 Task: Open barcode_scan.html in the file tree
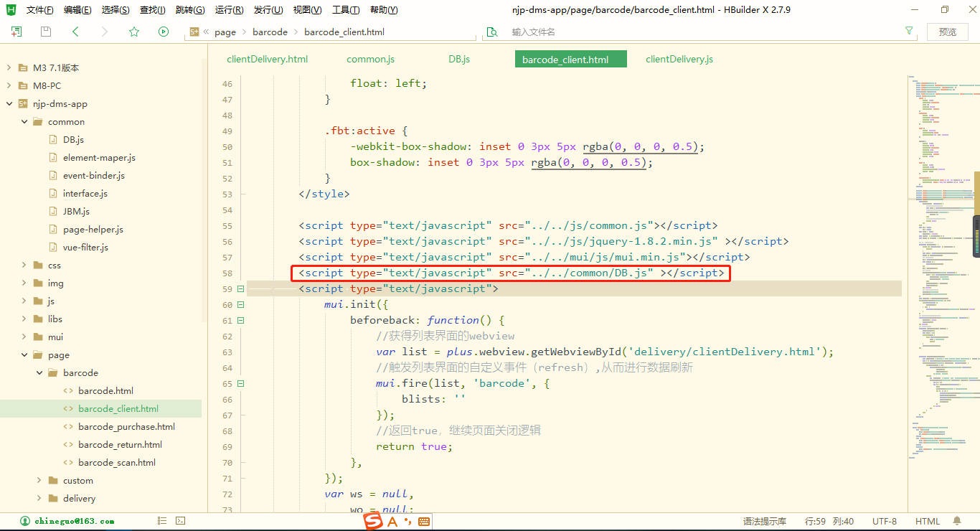[116, 463]
